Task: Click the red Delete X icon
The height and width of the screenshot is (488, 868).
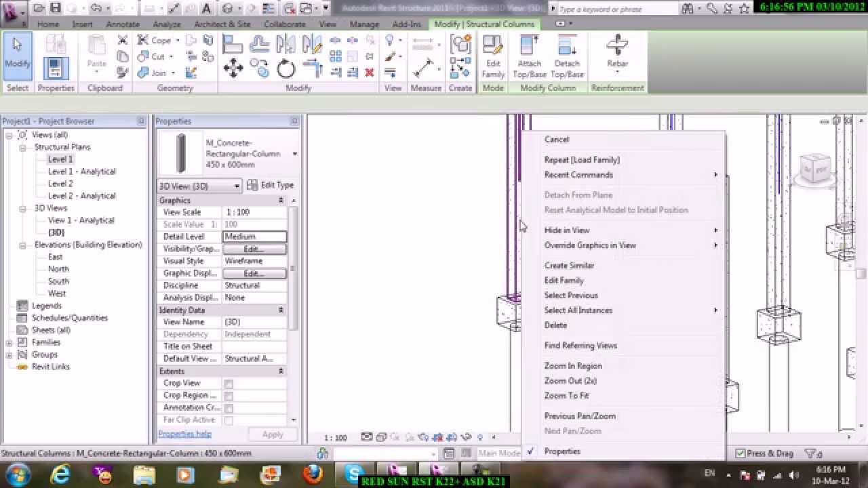Action: [370, 73]
